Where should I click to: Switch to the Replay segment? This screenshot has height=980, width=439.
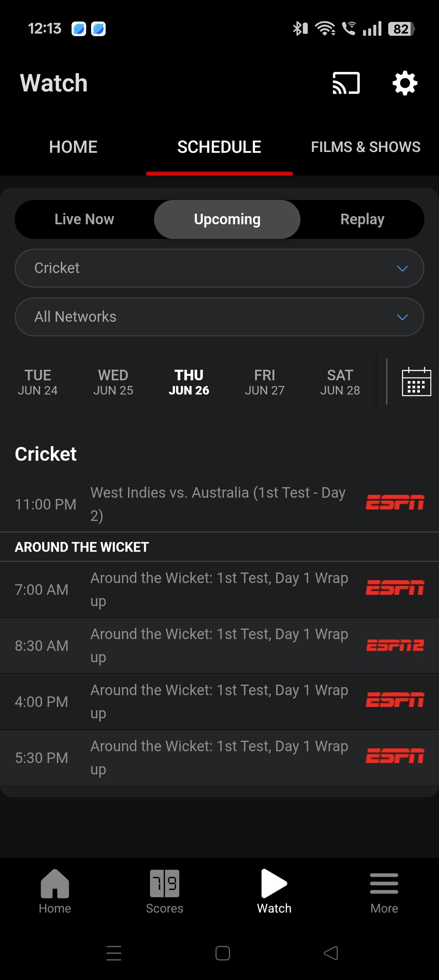coord(362,219)
